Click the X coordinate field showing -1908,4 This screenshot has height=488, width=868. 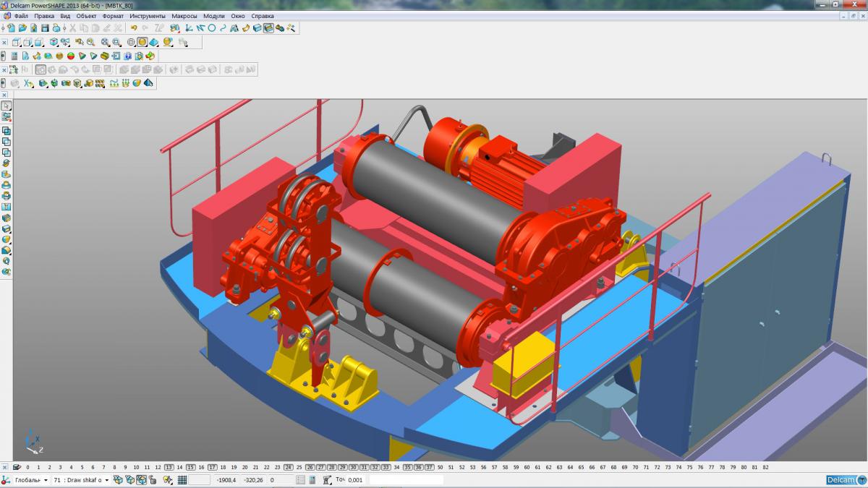pyautogui.click(x=226, y=479)
